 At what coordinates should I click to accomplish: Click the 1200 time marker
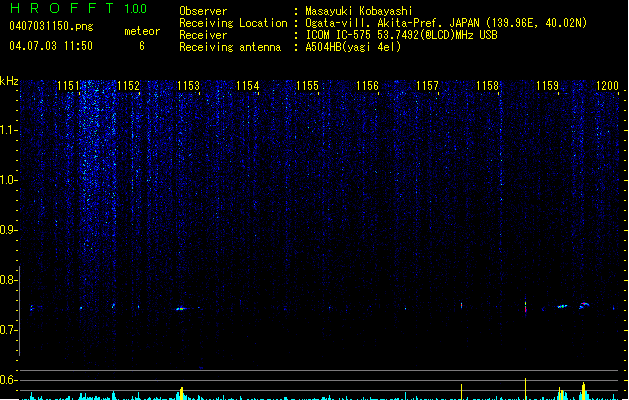(607, 85)
